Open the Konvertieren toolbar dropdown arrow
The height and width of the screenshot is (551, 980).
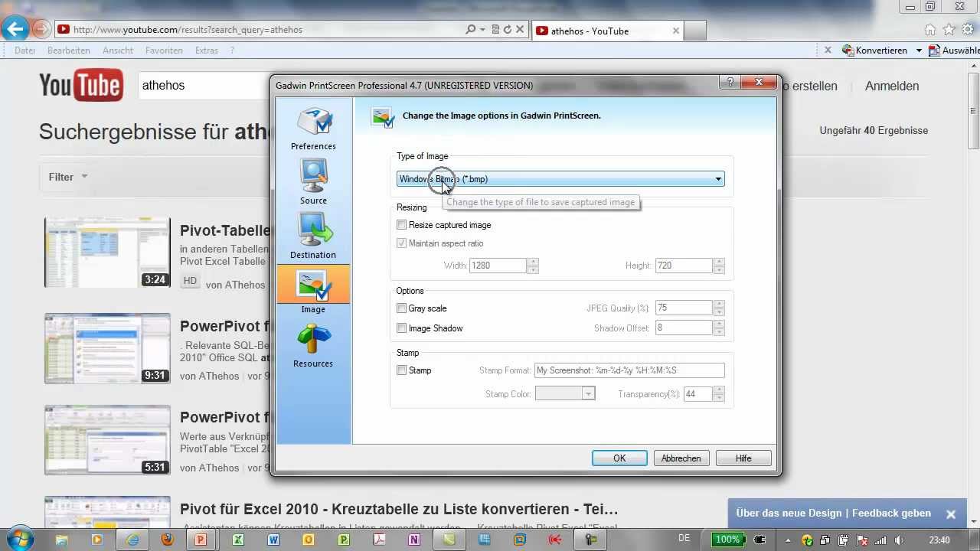tap(919, 51)
